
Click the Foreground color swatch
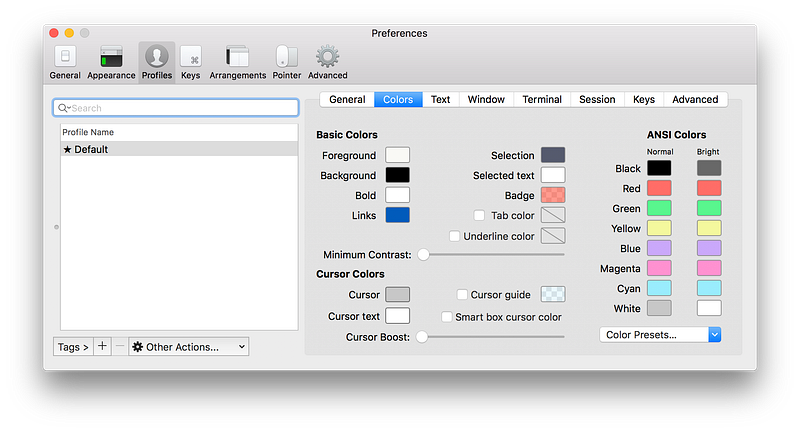397,155
